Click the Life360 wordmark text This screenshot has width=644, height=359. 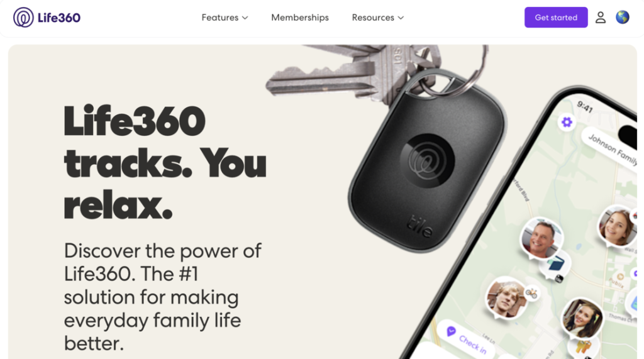(x=58, y=18)
